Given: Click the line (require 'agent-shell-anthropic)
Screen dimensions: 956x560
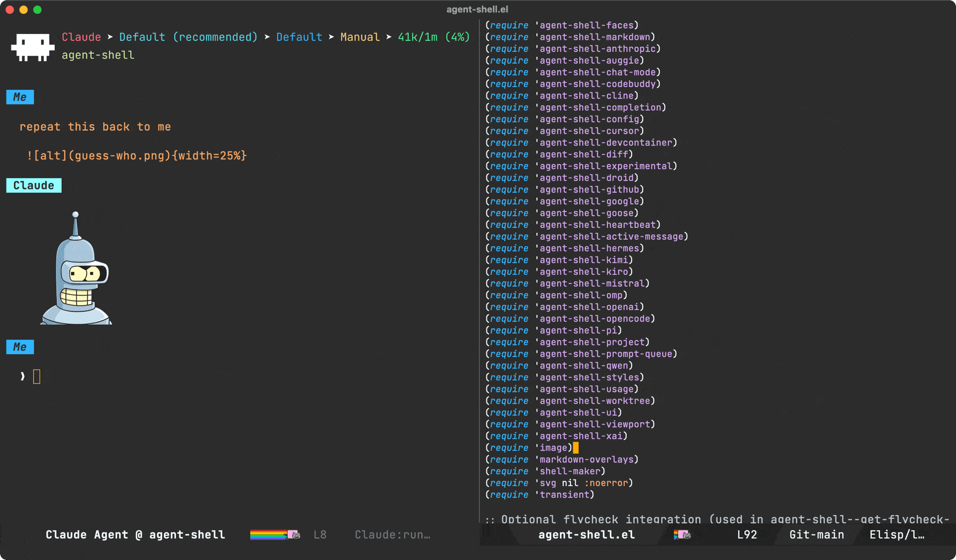Looking at the screenshot, I should pos(573,49).
